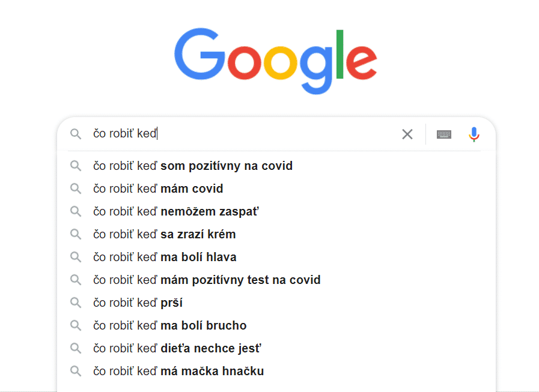The width and height of the screenshot is (539, 392).
Task: Click the magnifier icon in the search box
Action: point(76,134)
